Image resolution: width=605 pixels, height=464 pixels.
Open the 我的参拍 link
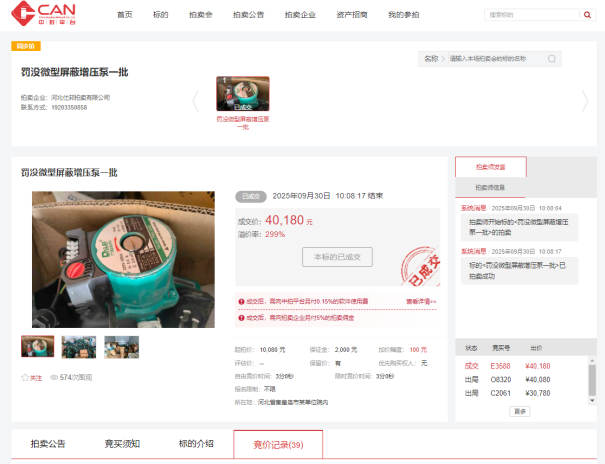click(x=404, y=15)
